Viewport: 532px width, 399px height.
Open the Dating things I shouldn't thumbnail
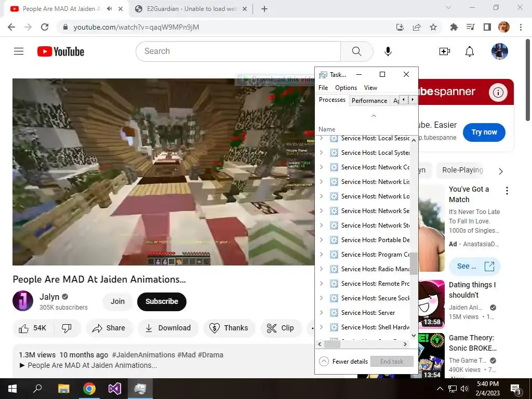click(431, 304)
